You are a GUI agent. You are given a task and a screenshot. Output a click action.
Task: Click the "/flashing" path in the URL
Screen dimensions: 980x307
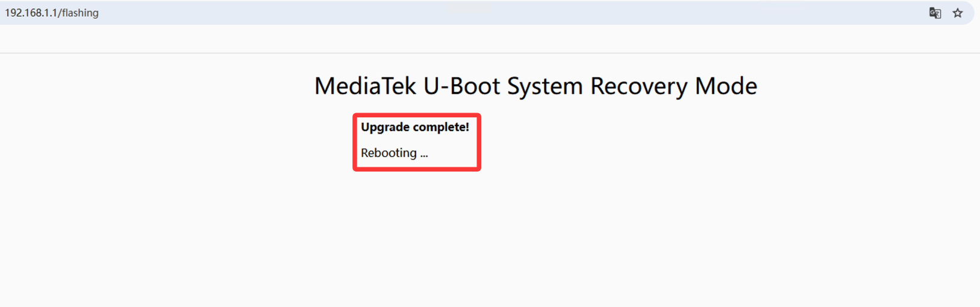(x=78, y=13)
